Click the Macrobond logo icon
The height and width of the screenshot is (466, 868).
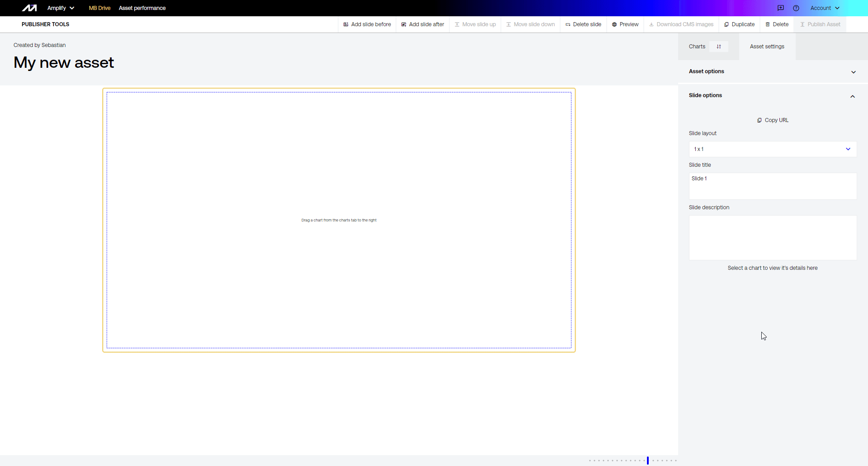coord(29,8)
